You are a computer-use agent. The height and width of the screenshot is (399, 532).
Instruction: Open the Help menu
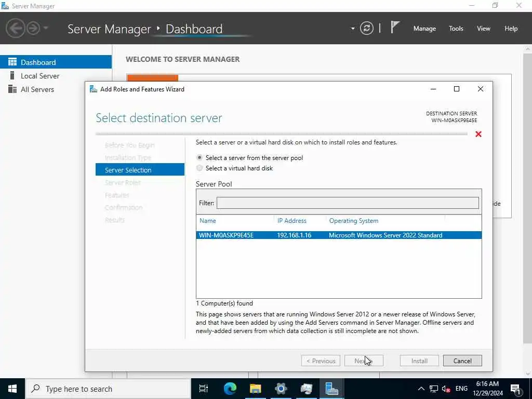[511, 29]
